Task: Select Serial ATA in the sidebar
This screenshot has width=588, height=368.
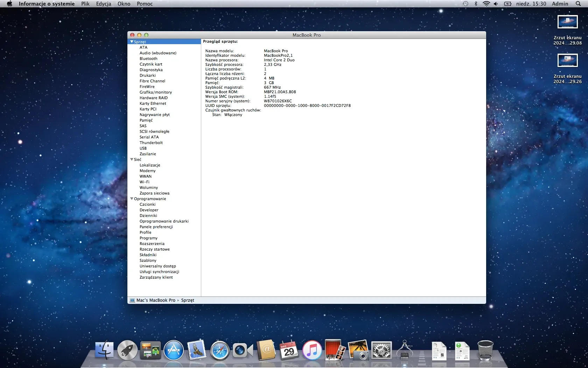Action: [149, 137]
